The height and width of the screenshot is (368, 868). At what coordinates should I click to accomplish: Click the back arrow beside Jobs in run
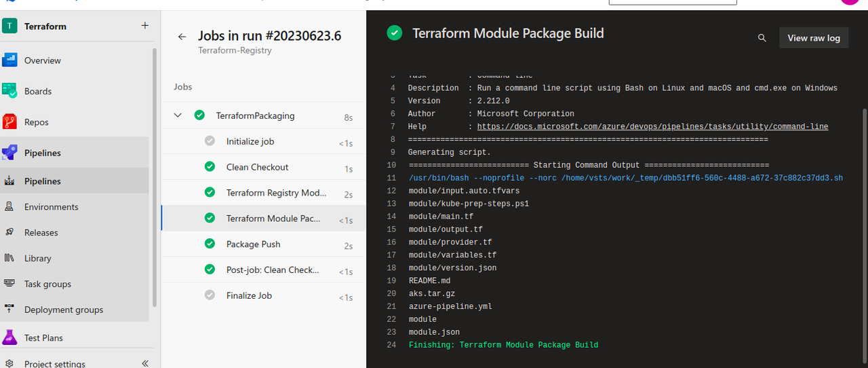click(182, 37)
